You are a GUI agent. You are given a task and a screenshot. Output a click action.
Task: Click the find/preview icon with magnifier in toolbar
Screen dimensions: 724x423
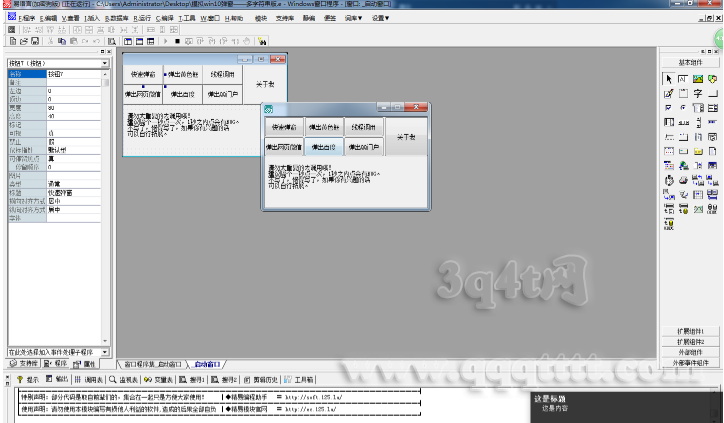pyautogui.click(x=112, y=41)
